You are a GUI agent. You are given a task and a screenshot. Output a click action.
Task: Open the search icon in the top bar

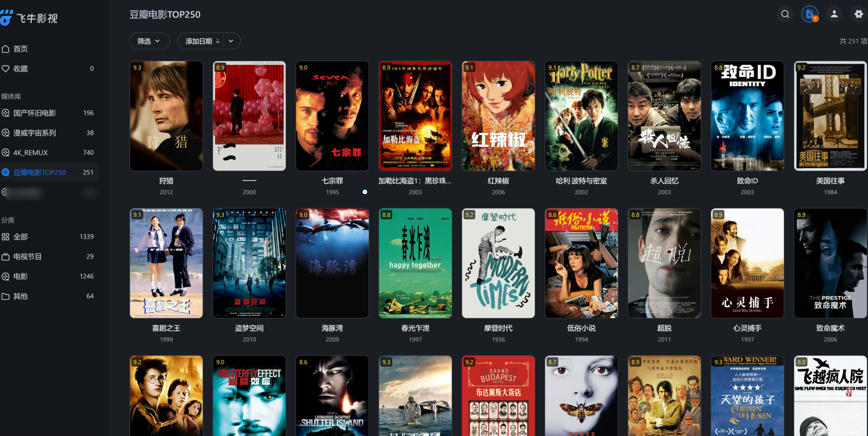click(785, 14)
